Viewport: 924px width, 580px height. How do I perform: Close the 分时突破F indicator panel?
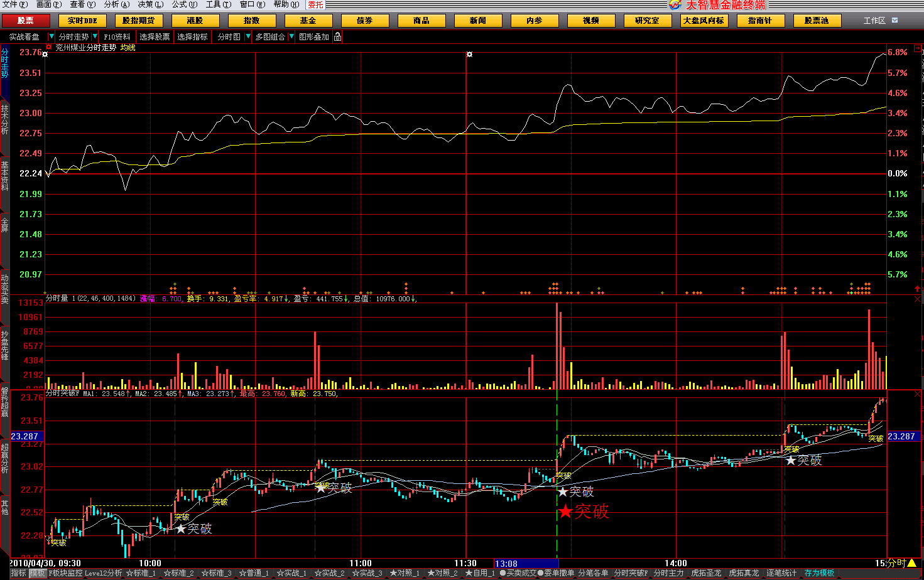[x=918, y=394]
